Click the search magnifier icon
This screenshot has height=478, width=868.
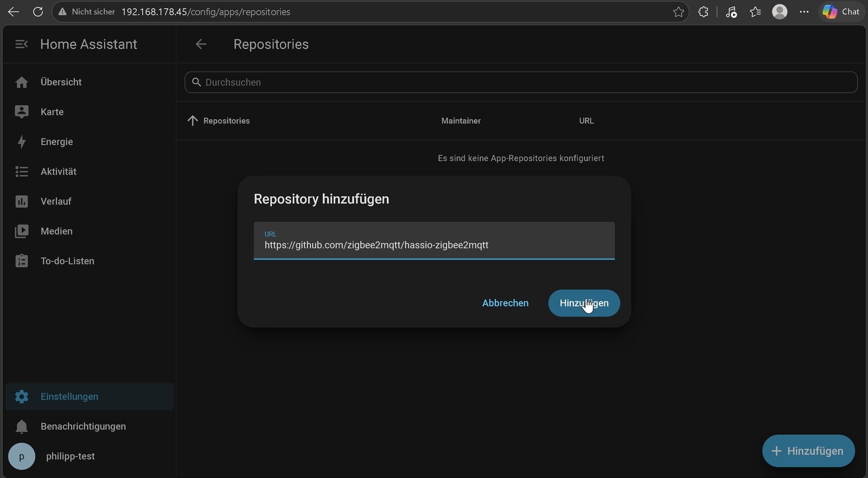pyautogui.click(x=196, y=82)
